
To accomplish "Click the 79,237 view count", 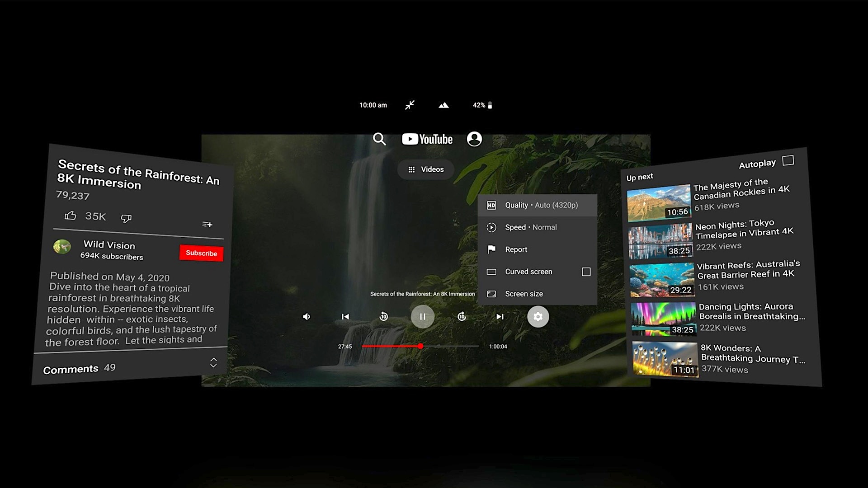I will [73, 195].
